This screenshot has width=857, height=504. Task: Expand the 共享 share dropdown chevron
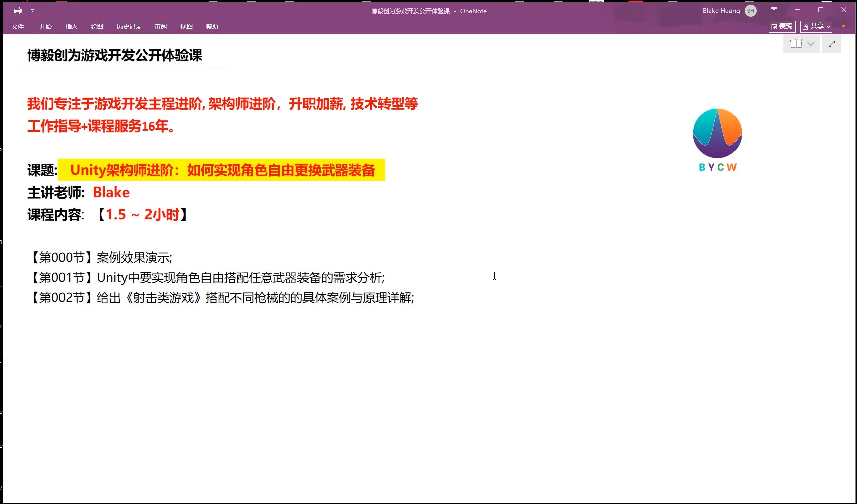[x=828, y=27]
